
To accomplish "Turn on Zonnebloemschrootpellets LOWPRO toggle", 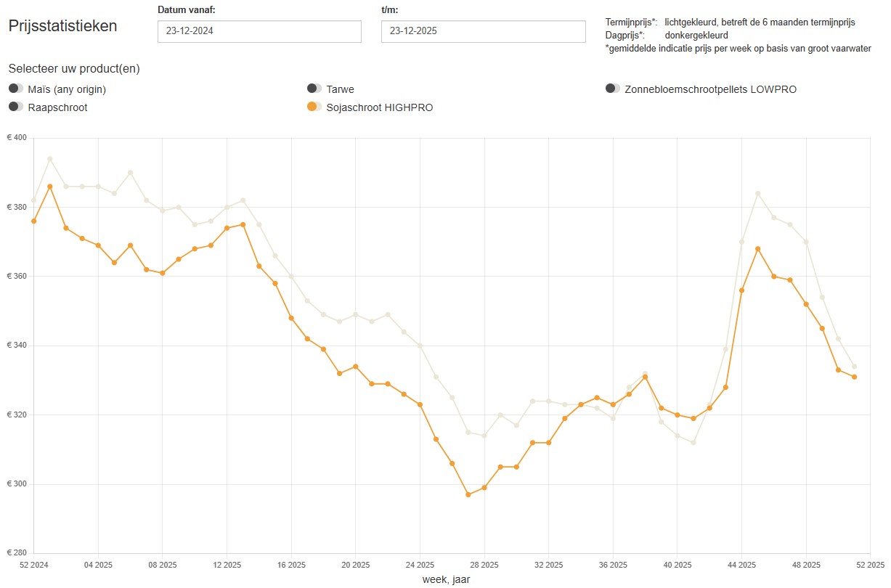I will point(613,89).
